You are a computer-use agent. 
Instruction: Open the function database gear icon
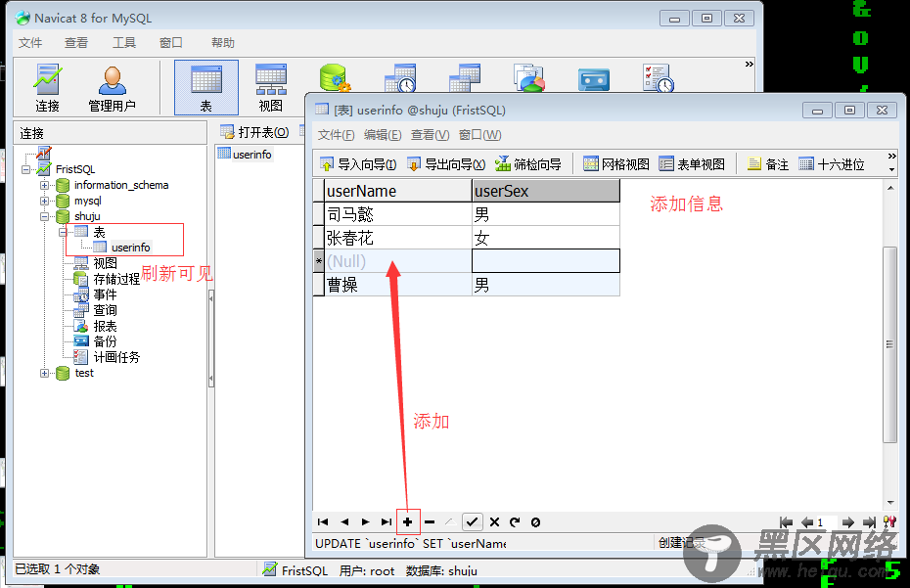336,78
